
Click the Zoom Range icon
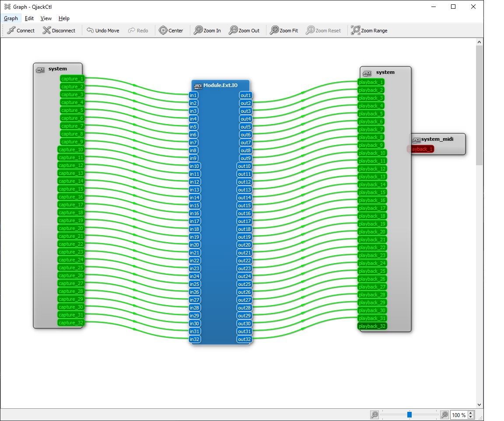tap(355, 30)
